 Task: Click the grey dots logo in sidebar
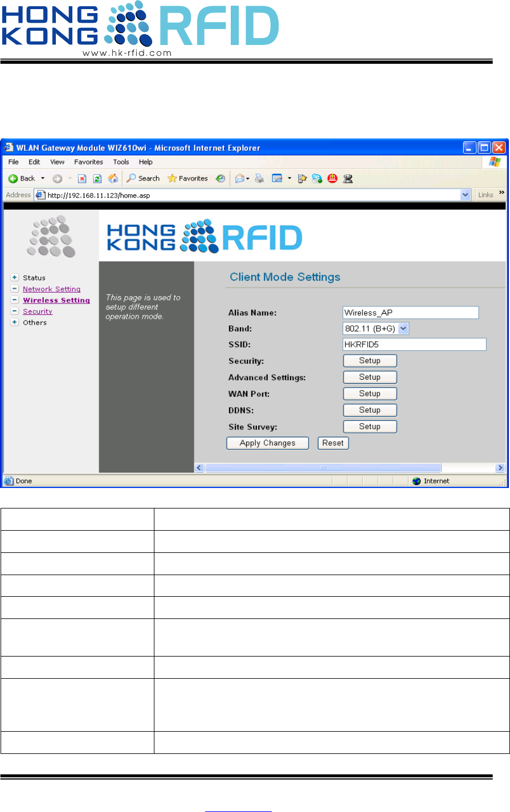click(x=51, y=236)
